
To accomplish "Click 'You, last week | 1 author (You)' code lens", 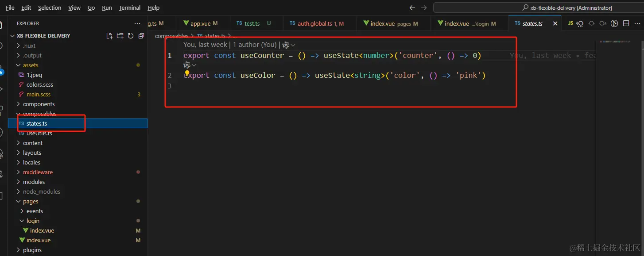I will (x=230, y=45).
